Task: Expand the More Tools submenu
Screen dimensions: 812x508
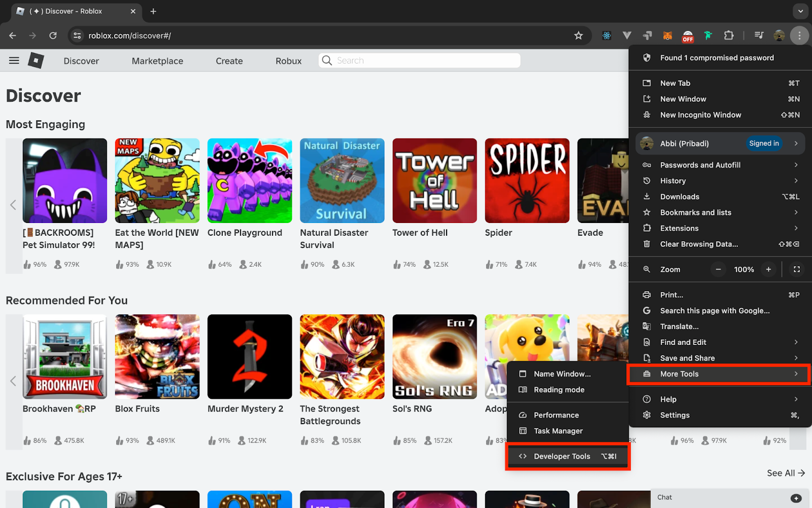Action: [719, 374]
